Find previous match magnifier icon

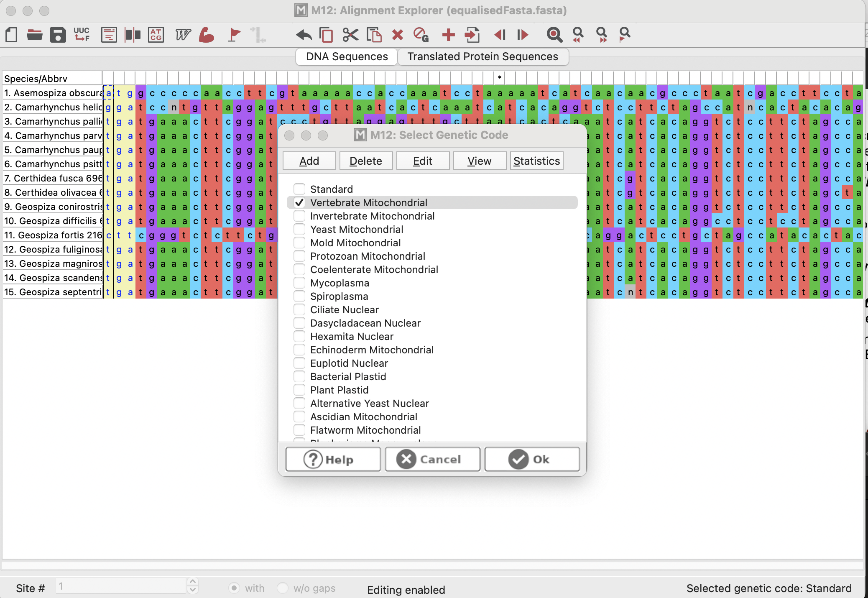pos(578,35)
